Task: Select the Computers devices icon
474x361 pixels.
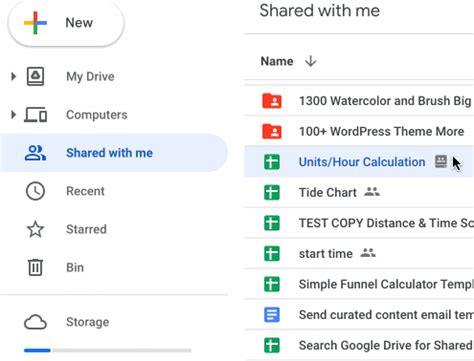Action: 35,115
